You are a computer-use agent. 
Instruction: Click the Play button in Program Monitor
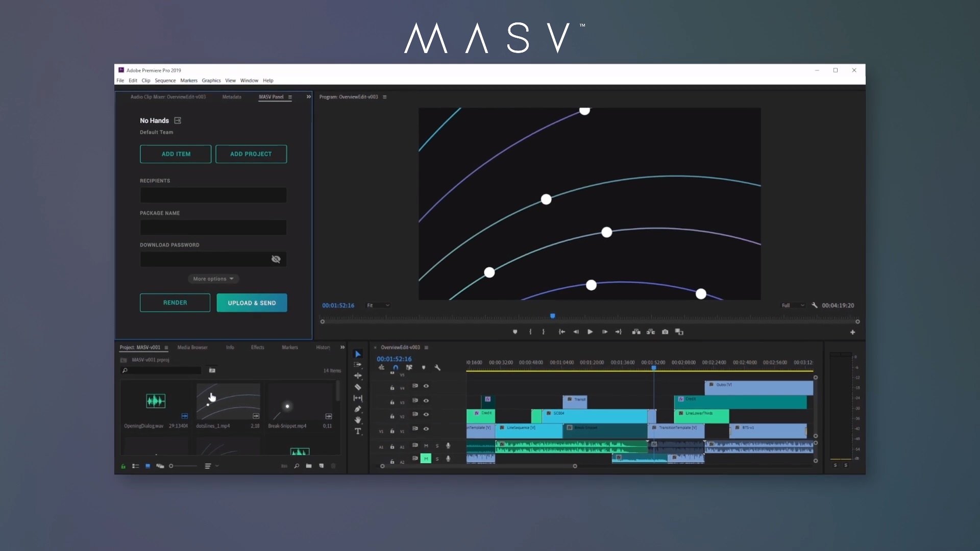coord(590,332)
